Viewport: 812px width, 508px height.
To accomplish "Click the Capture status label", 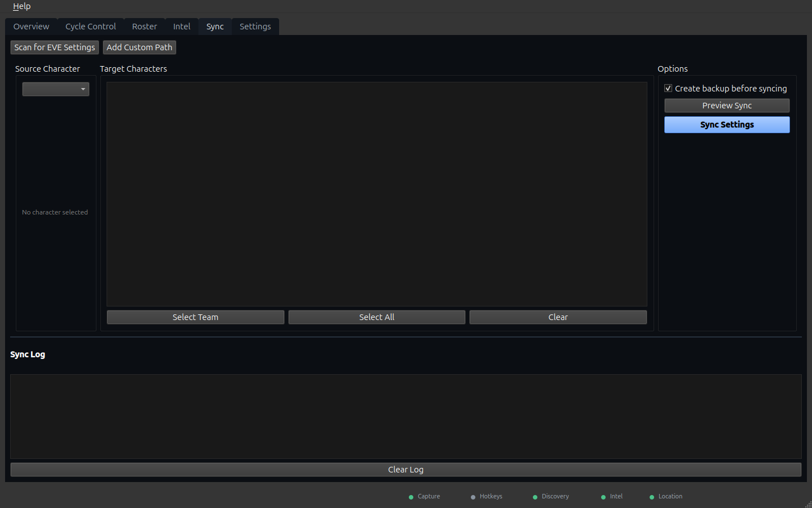I will (429, 497).
